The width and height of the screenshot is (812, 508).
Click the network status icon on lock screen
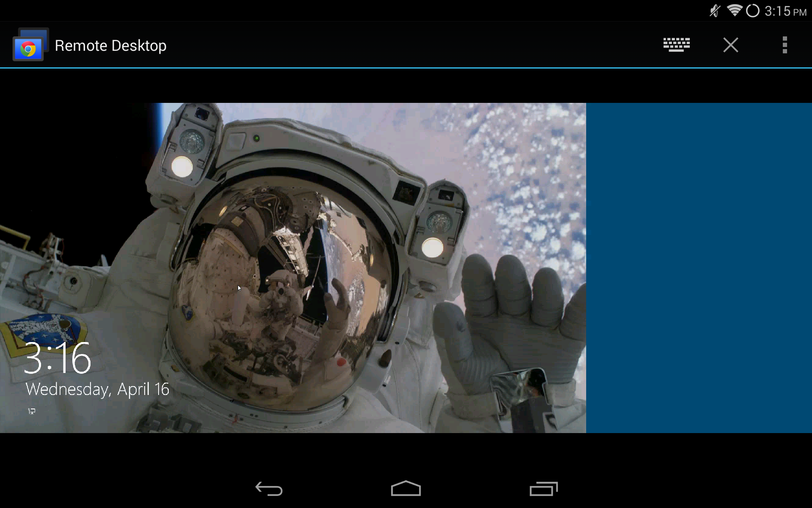[31, 411]
